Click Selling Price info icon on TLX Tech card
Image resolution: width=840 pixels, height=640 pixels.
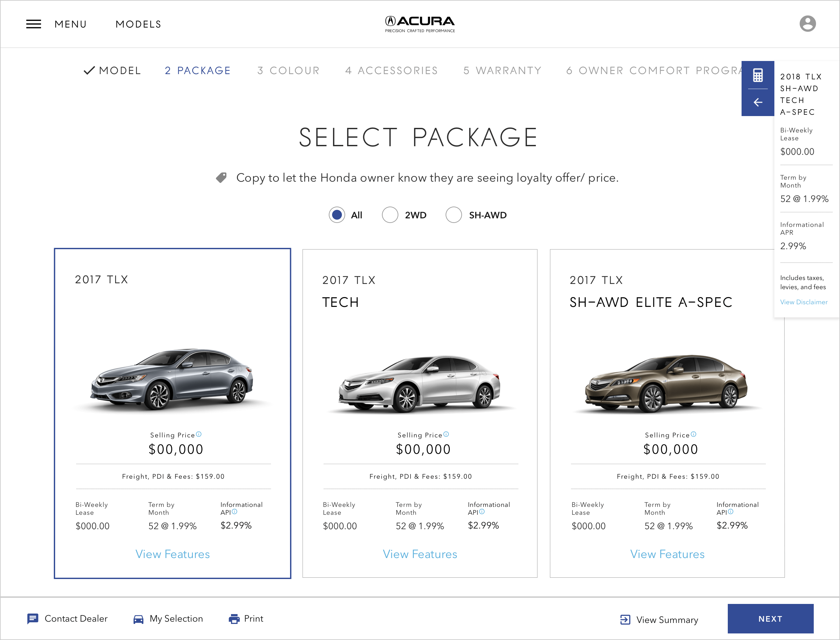(446, 434)
